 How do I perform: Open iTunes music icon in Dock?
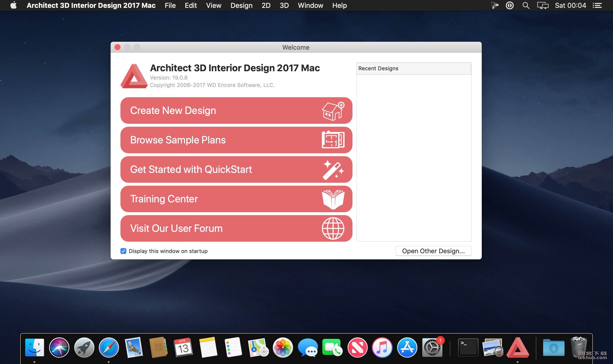pyautogui.click(x=382, y=347)
